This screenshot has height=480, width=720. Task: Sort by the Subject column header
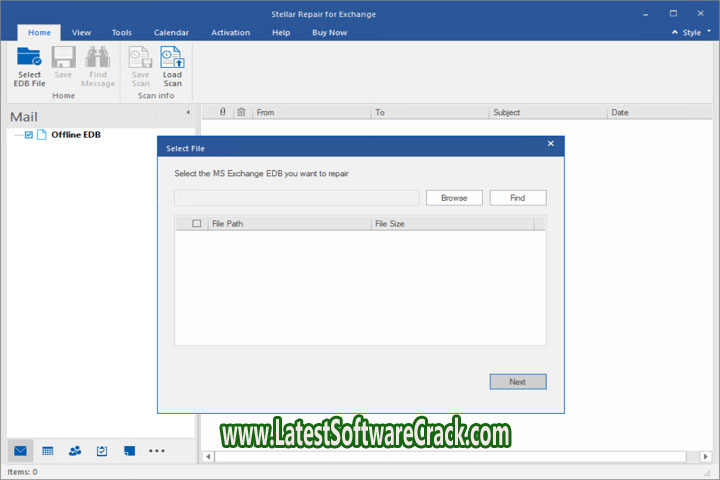coord(548,112)
